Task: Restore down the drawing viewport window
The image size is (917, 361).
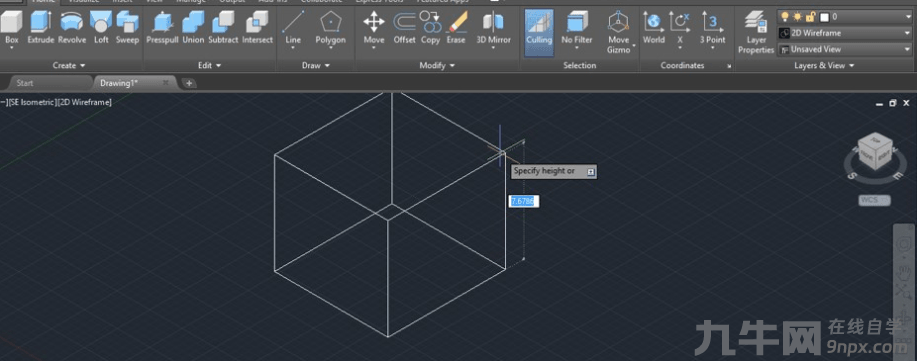Action: (892, 103)
